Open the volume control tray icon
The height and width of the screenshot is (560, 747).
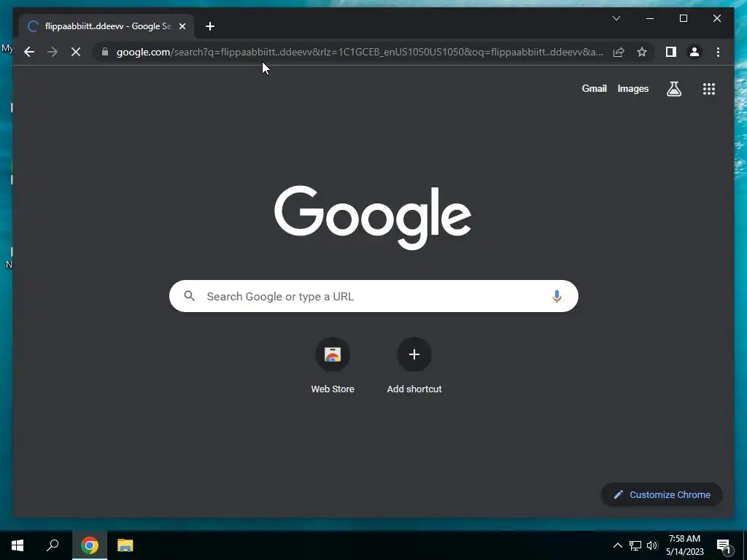pos(652,545)
